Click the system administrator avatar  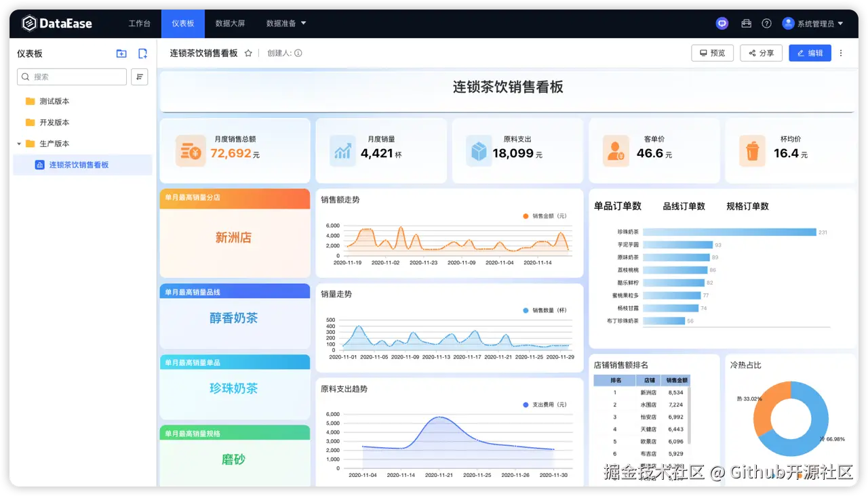788,23
